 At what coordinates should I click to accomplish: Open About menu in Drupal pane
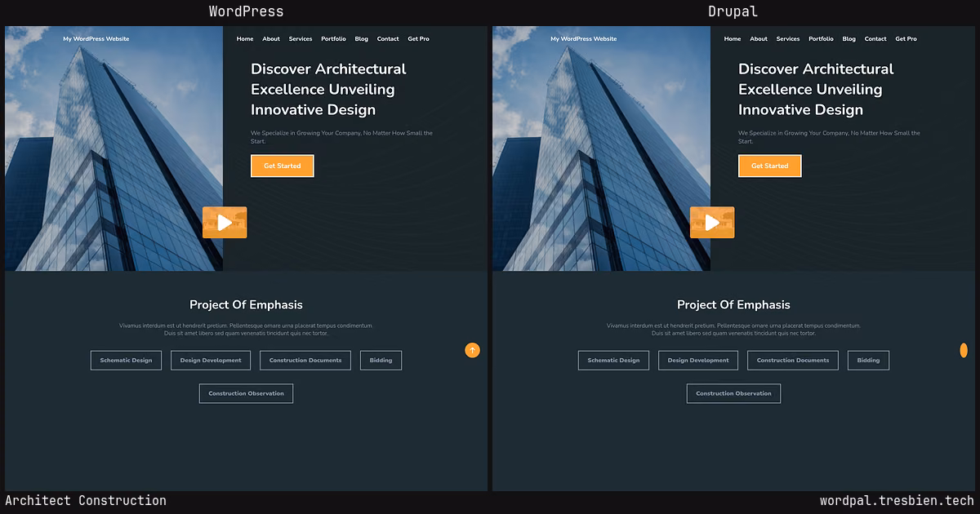[x=759, y=39]
